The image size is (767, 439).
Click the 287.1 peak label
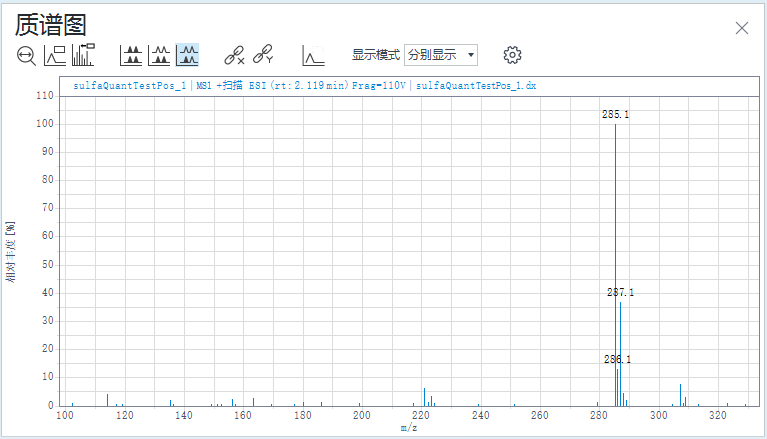coord(620,293)
